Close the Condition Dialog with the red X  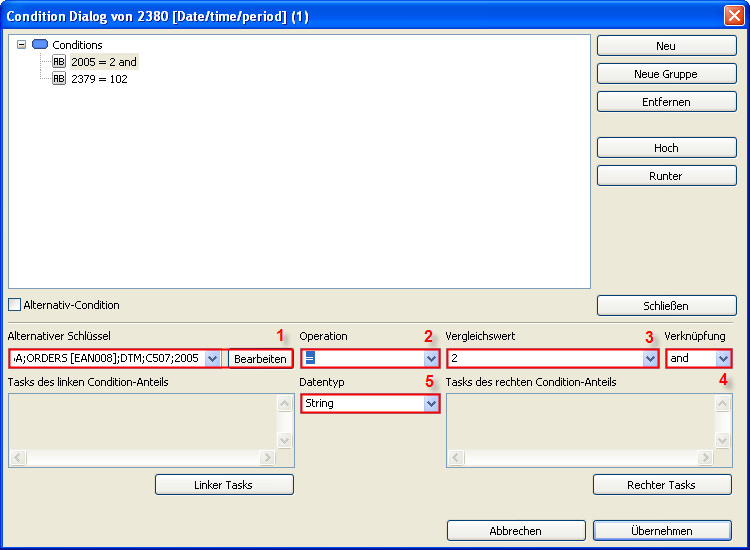733,15
